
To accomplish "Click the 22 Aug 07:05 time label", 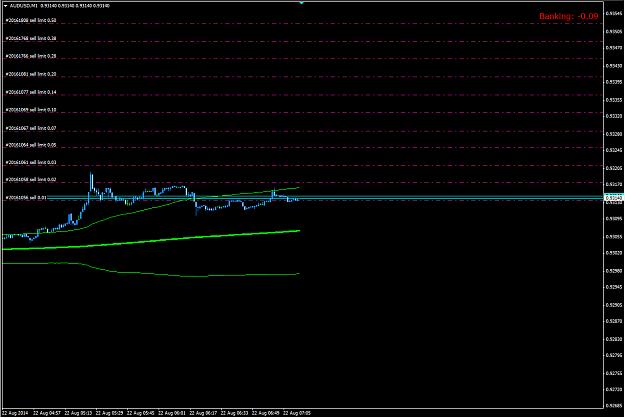I will click(x=297, y=413).
